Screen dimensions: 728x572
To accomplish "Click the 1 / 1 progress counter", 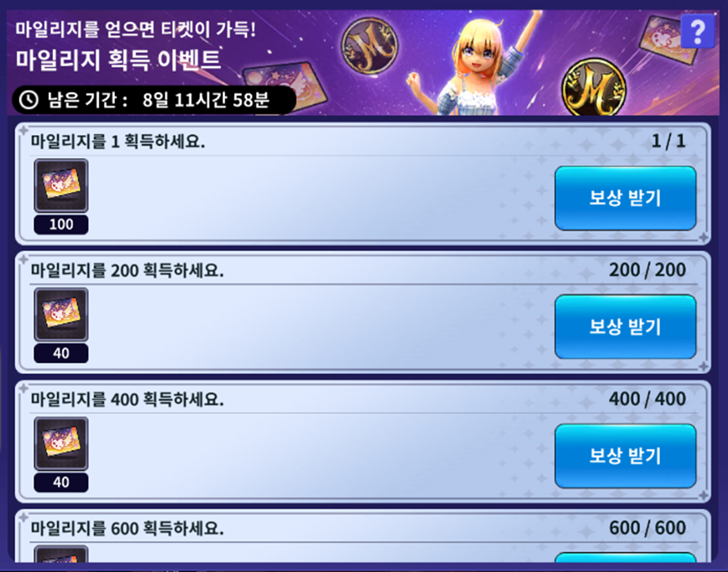I will tap(669, 140).
